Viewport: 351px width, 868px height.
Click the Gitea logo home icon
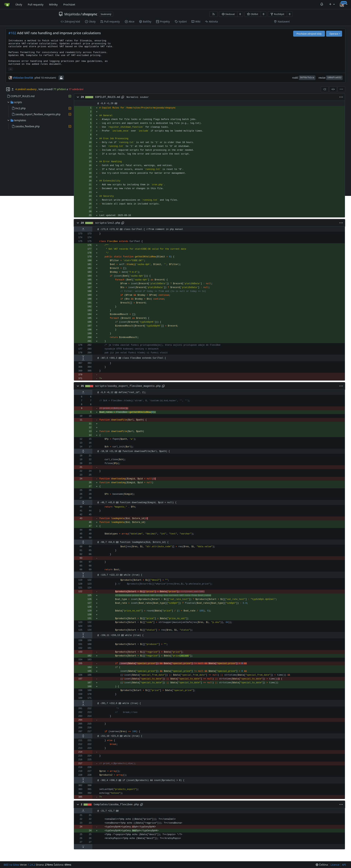7,4
